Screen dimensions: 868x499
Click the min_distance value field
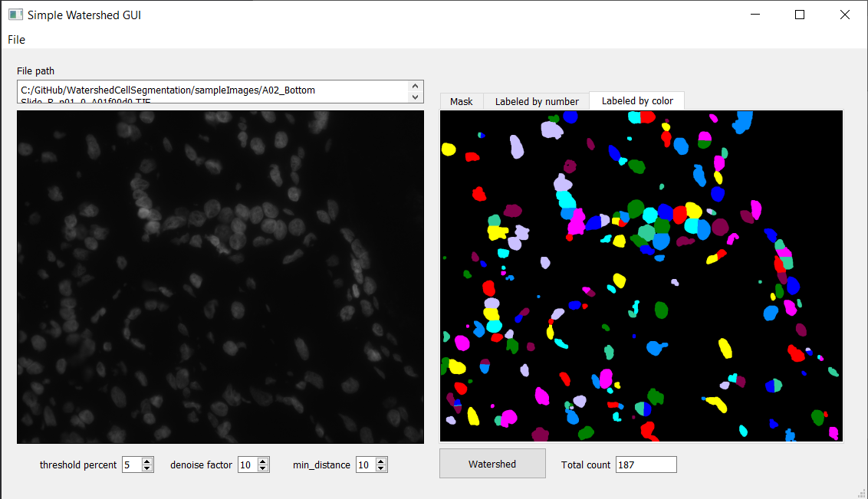[x=366, y=465]
